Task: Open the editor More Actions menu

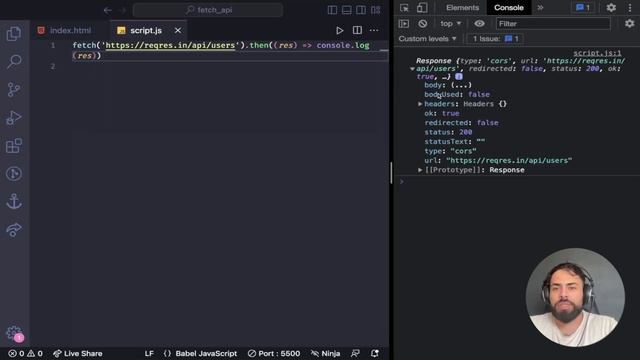Action: click(374, 31)
